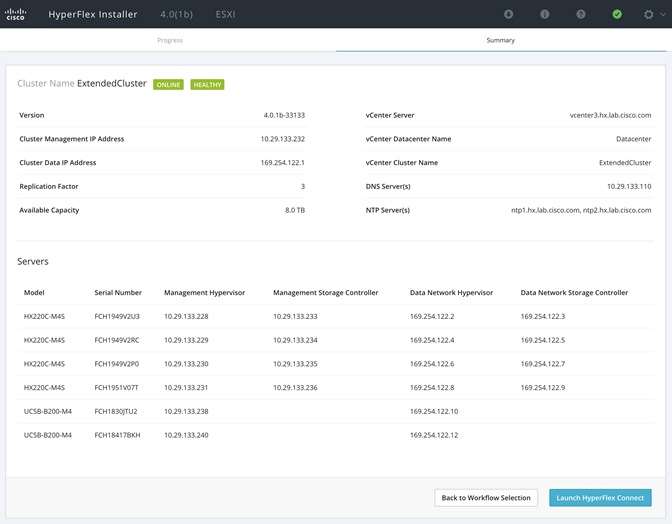The width and height of the screenshot is (672, 524).
Task: Select storage controller IP 10.29.133.233
Action: click(295, 317)
